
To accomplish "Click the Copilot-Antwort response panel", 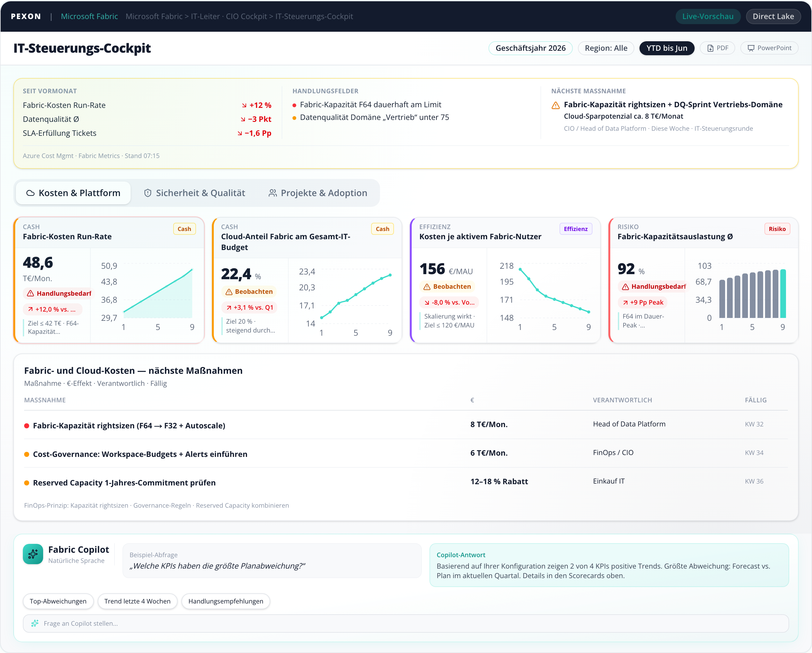I will 609,565.
